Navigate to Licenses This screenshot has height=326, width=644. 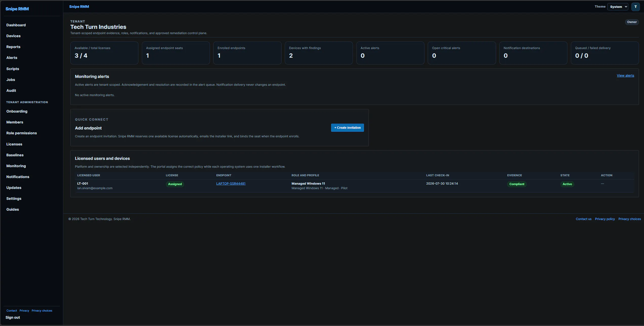tap(14, 144)
